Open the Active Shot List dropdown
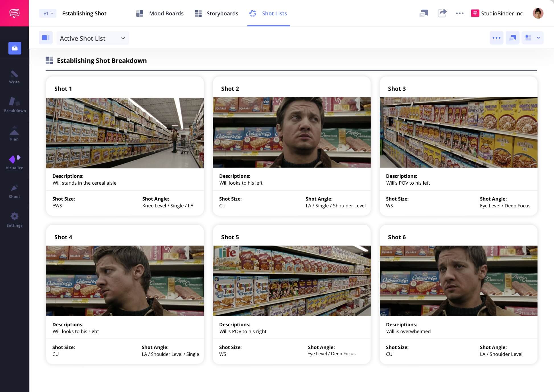This screenshot has height=392, width=554. [93, 38]
